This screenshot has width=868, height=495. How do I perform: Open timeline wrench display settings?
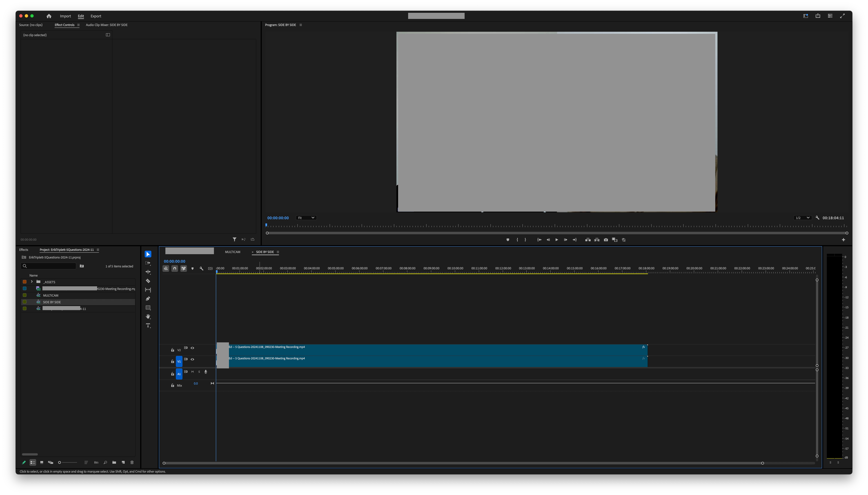point(201,269)
